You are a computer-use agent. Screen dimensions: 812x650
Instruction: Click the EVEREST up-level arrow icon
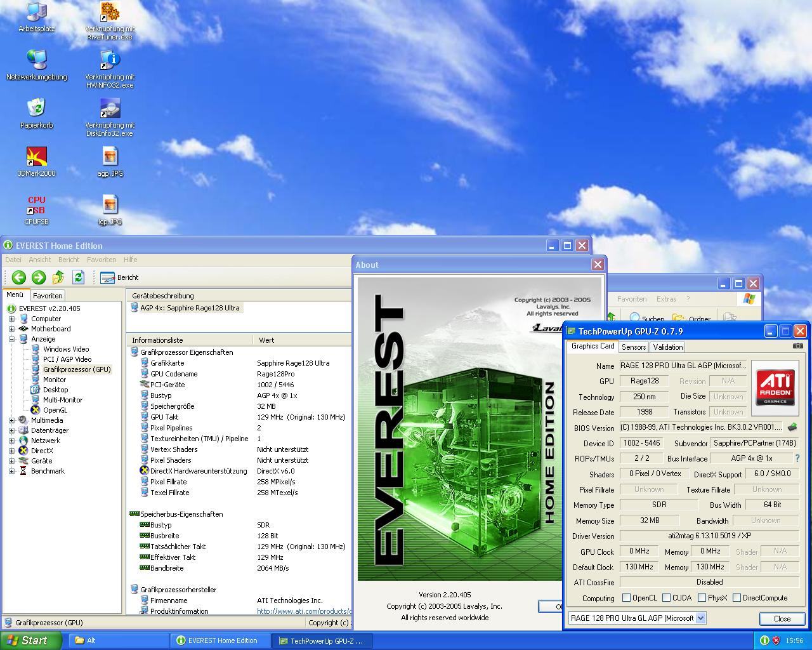[x=58, y=277]
